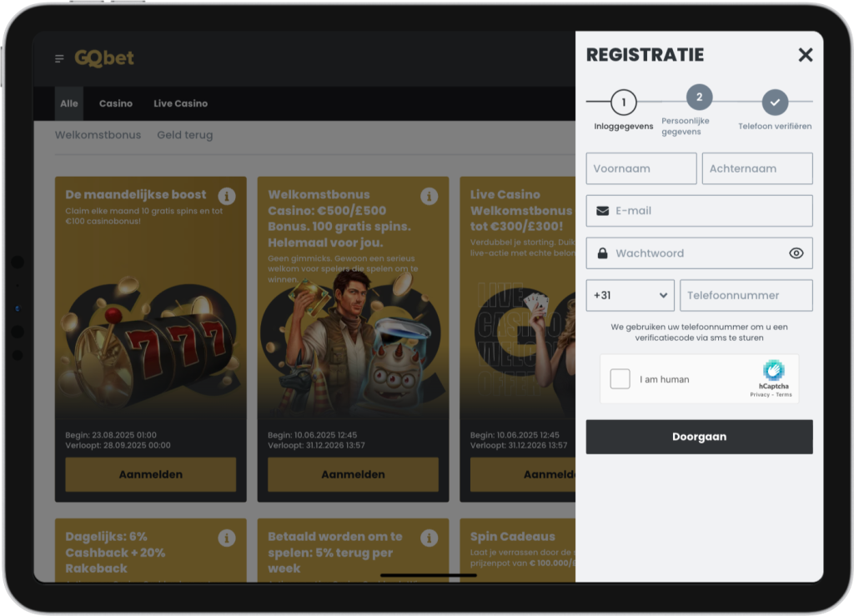The height and width of the screenshot is (616, 854).
Task: Go to step 2 Persoonlijke gegevens
Action: (x=699, y=98)
